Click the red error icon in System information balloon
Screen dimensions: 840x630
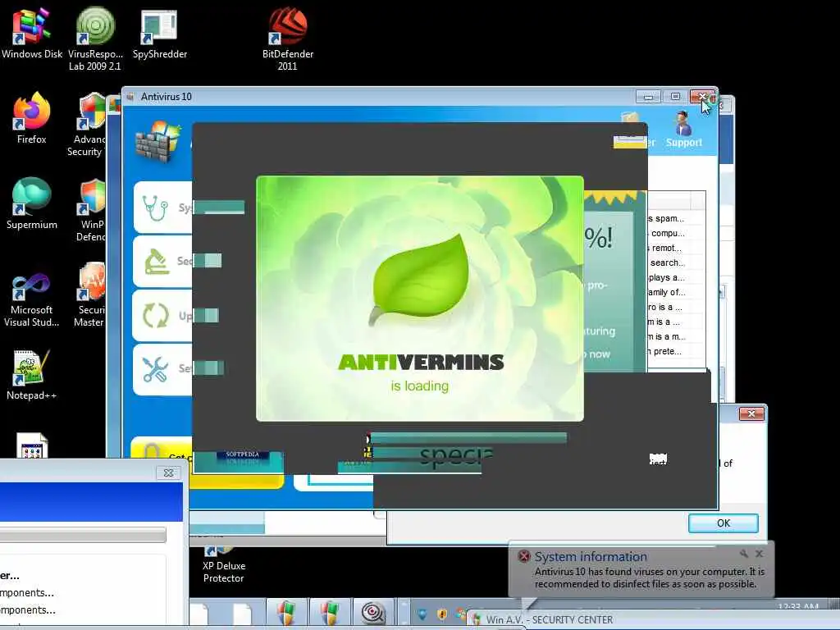tap(524, 556)
